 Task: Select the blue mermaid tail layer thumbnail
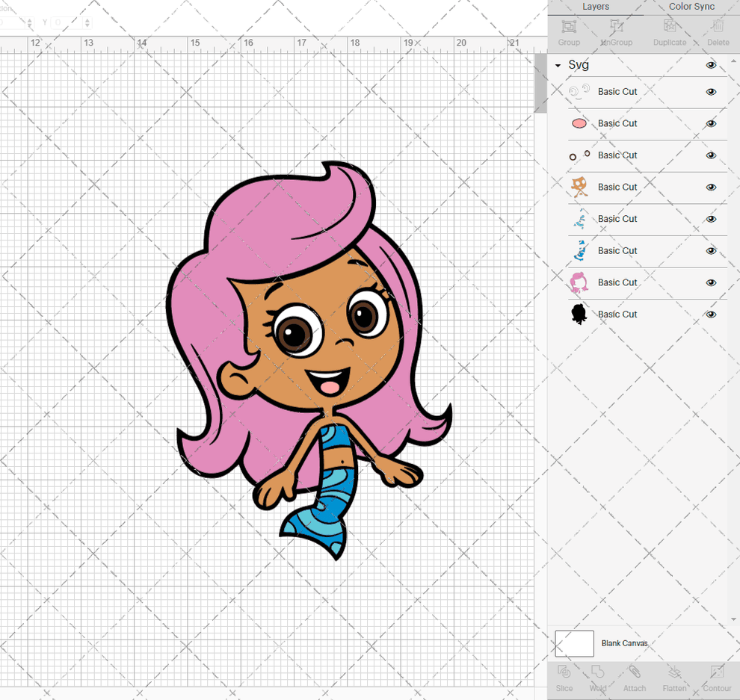coord(579,250)
